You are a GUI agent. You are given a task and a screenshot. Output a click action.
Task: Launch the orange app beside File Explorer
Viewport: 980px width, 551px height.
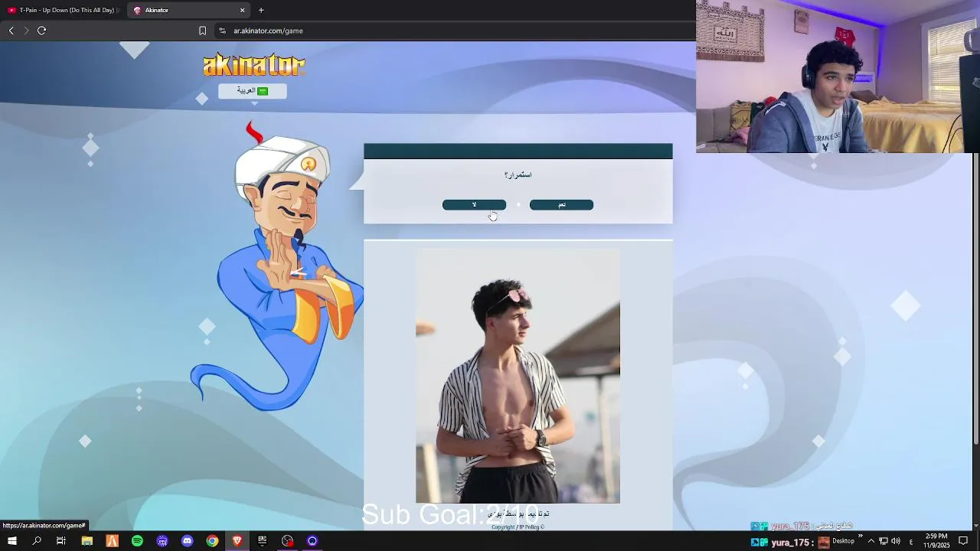(113, 541)
